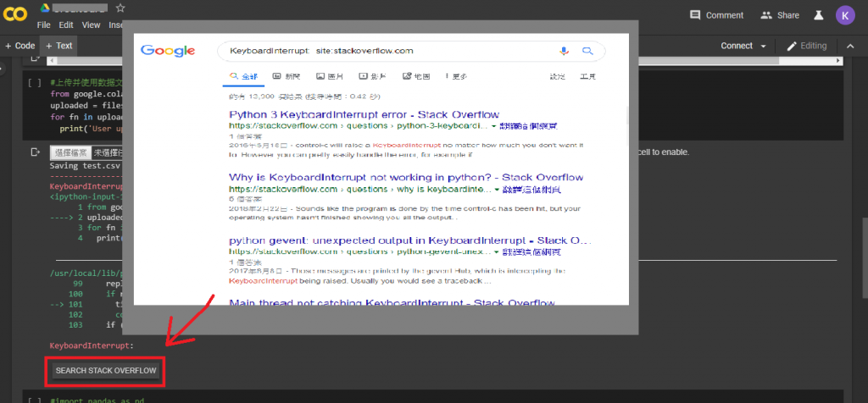Screen dimensions: 868x403
Task: Collapse the header with the up chevron
Action: [851, 46]
